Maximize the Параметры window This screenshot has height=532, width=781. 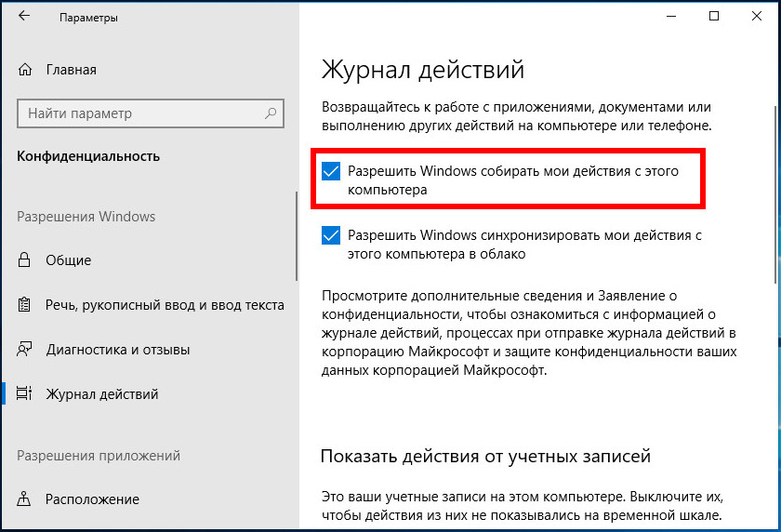(x=714, y=16)
